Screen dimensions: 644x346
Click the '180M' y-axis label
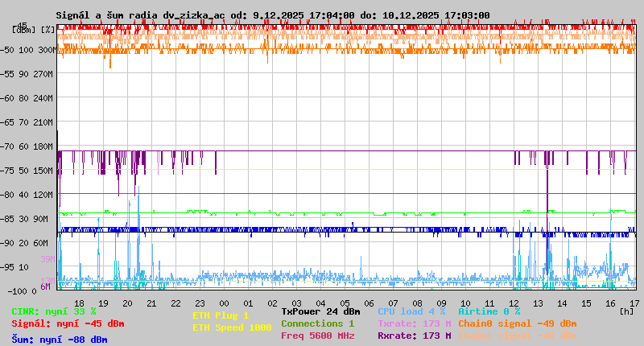(44, 146)
